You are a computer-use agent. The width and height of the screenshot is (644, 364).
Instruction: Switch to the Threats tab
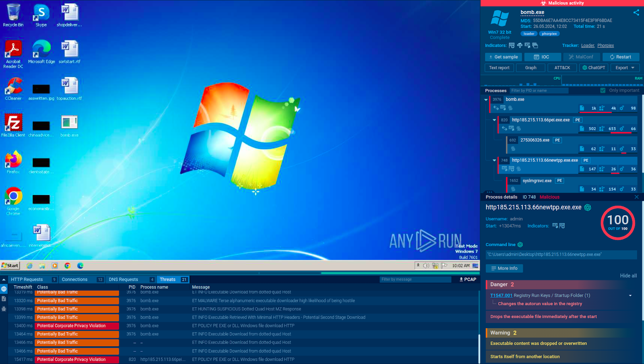tap(173, 280)
